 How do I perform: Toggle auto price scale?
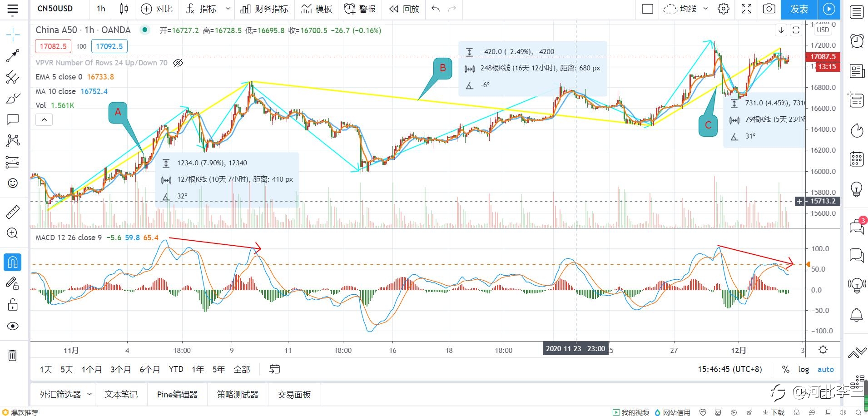(x=826, y=369)
